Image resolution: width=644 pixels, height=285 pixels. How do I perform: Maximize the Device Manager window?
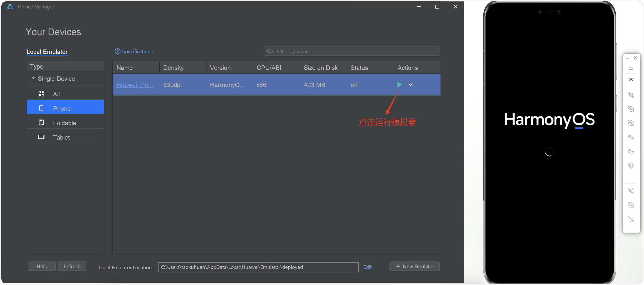[x=437, y=6]
